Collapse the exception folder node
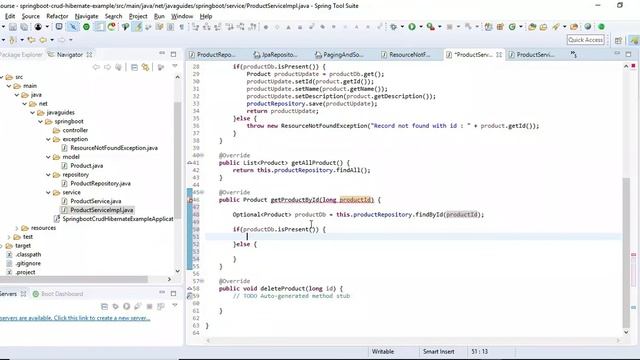This screenshot has height=360, width=640. coord(48,140)
